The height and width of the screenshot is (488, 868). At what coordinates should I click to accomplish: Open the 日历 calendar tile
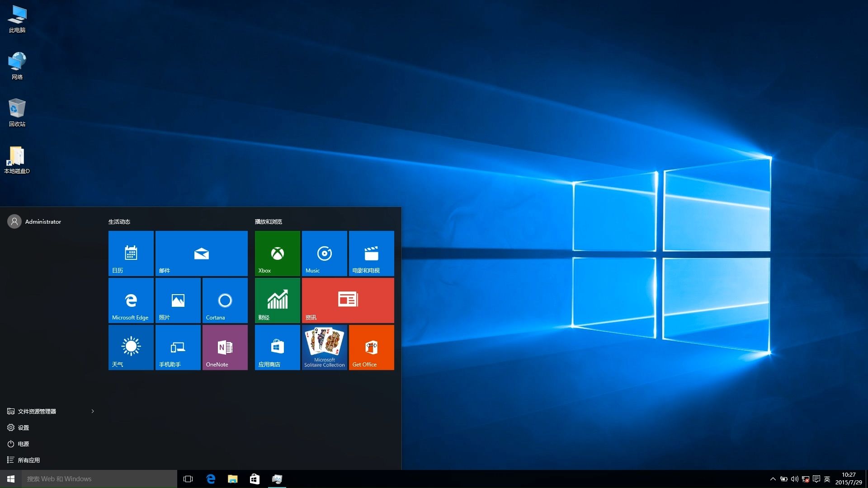click(x=131, y=253)
